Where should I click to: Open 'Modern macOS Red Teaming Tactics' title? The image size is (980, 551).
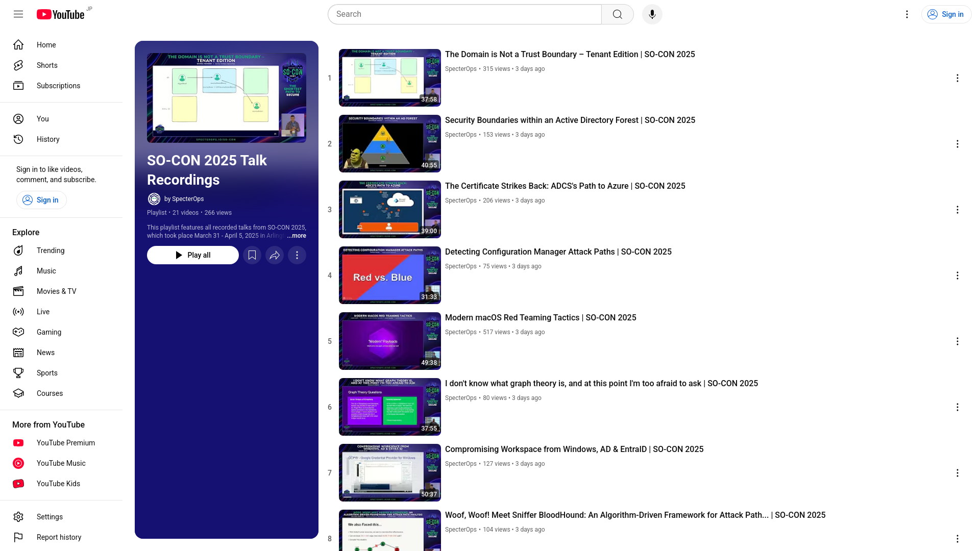coord(541,318)
